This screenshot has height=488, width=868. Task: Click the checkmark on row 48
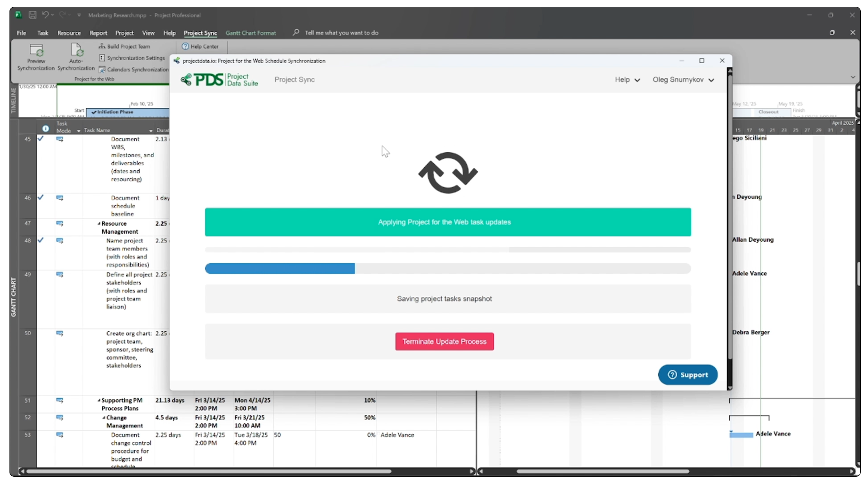(x=41, y=240)
